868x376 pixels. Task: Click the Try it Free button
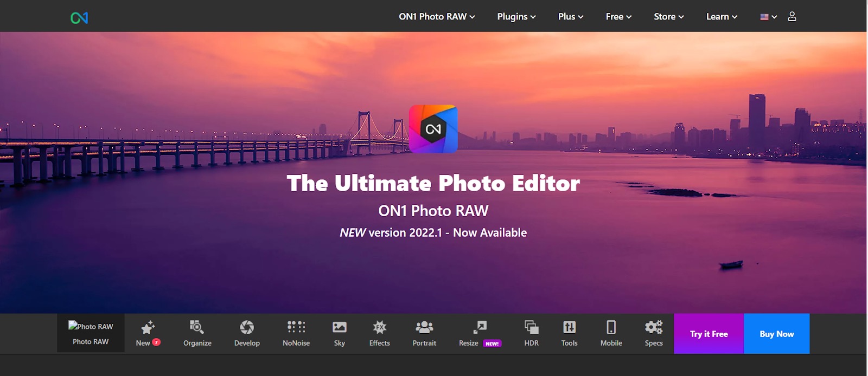[709, 334]
